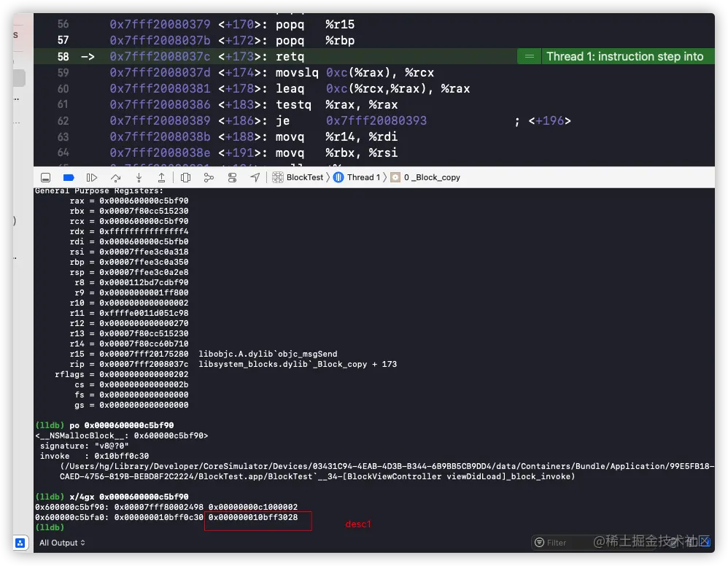
Task: Click r15 libobjc.A.dylib`objc_msgSend text
Action: point(268,354)
